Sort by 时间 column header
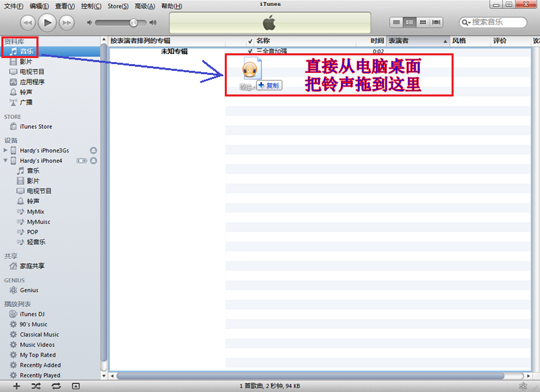Viewport: 540px width, 392px height. tap(371, 41)
